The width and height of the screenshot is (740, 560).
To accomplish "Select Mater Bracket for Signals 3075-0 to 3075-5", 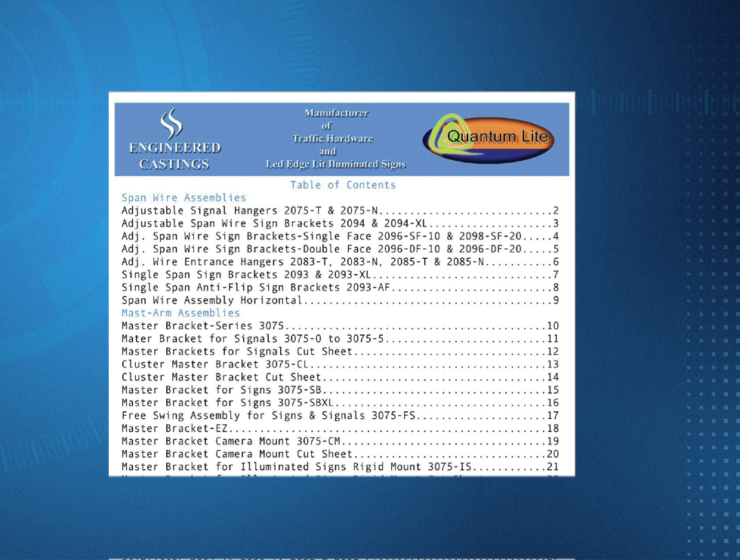I will click(x=341, y=338).
